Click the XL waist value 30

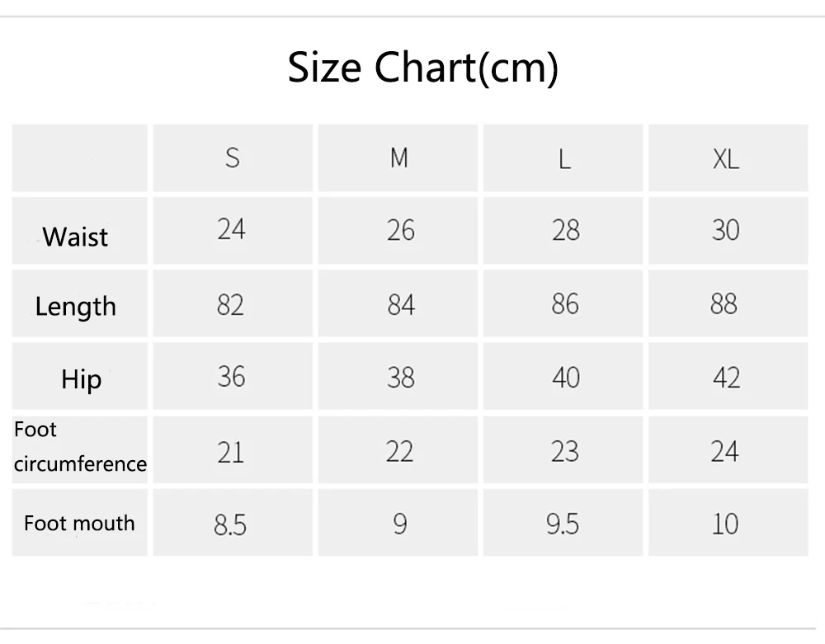[x=725, y=230]
